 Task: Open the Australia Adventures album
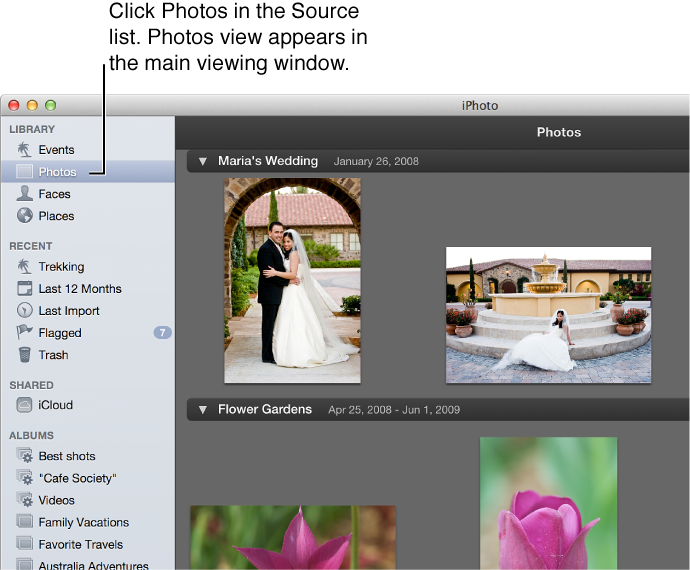[88, 563]
